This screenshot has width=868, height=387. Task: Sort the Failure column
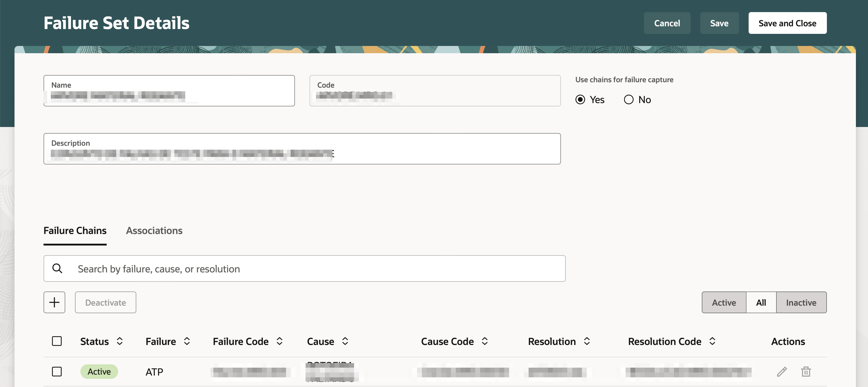187,341
